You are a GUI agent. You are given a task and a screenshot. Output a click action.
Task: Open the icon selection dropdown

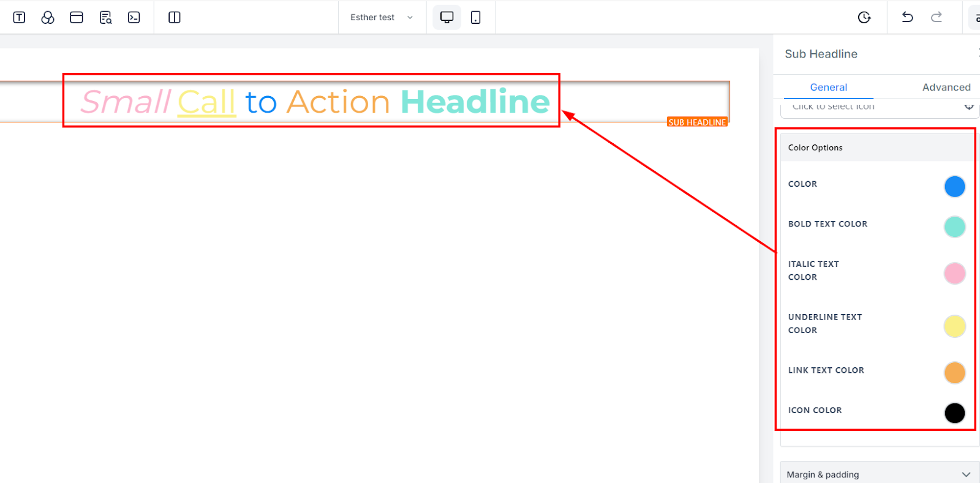[880, 108]
